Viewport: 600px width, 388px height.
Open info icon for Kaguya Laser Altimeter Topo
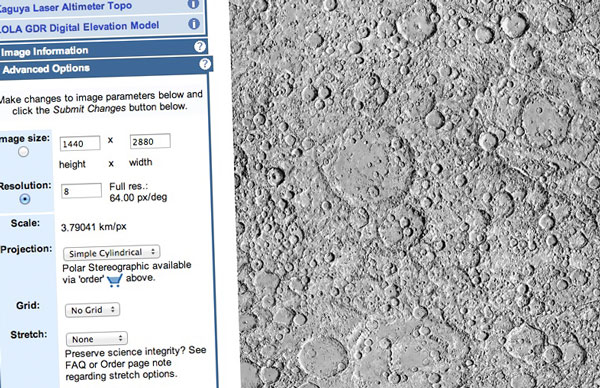(x=193, y=3)
